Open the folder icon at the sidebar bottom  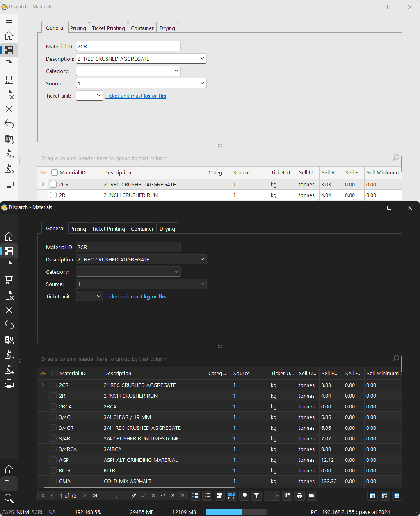click(x=9, y=484)
